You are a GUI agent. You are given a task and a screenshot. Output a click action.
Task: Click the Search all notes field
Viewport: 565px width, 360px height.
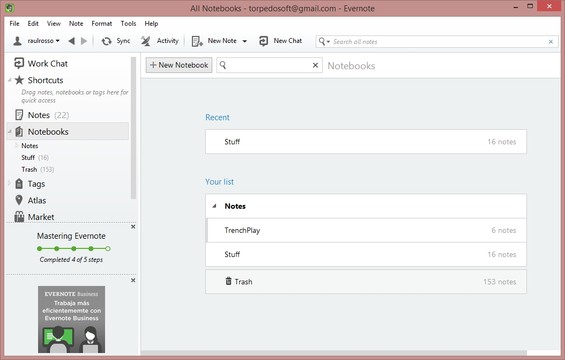coord(437,42)
